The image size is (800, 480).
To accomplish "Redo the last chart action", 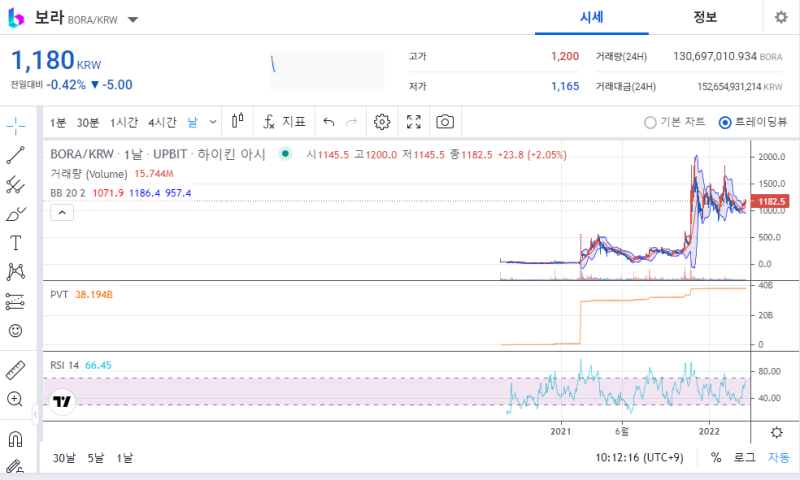I will click(x=352, y=122).
